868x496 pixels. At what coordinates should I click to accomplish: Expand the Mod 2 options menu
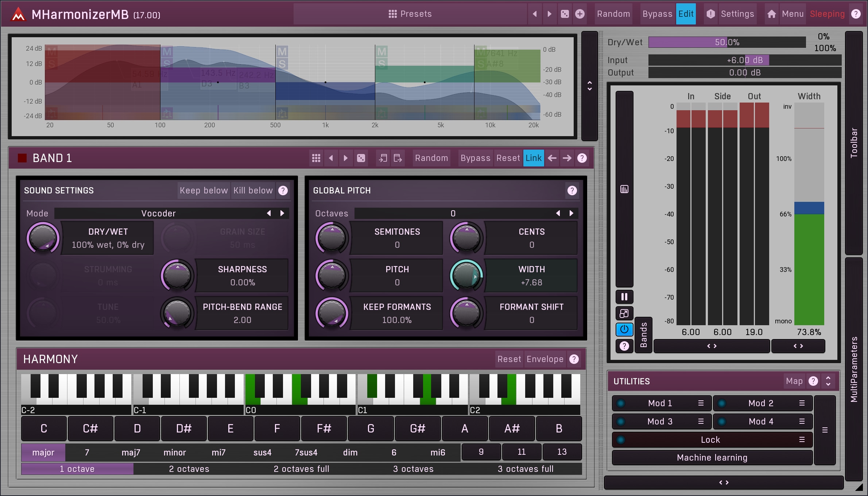(802, 403)
